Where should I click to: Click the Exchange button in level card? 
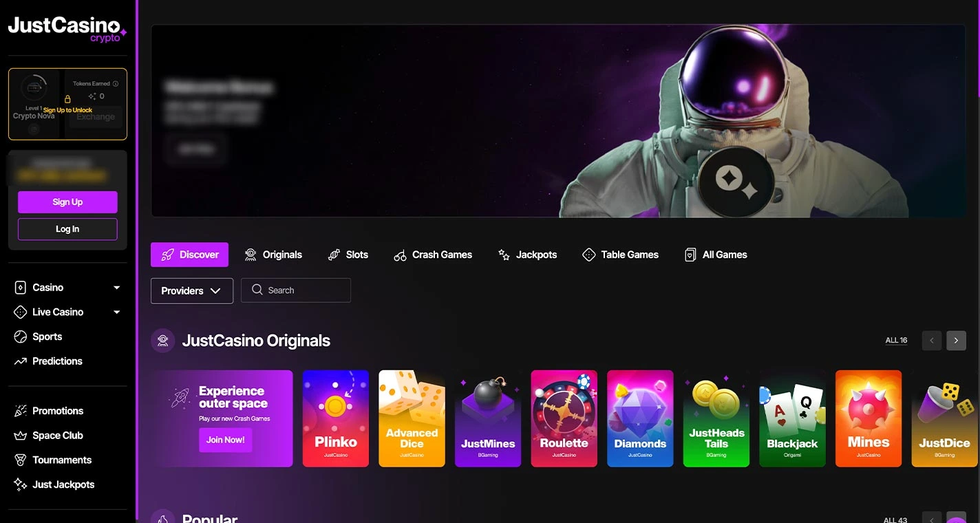click(x=96, y=117)
